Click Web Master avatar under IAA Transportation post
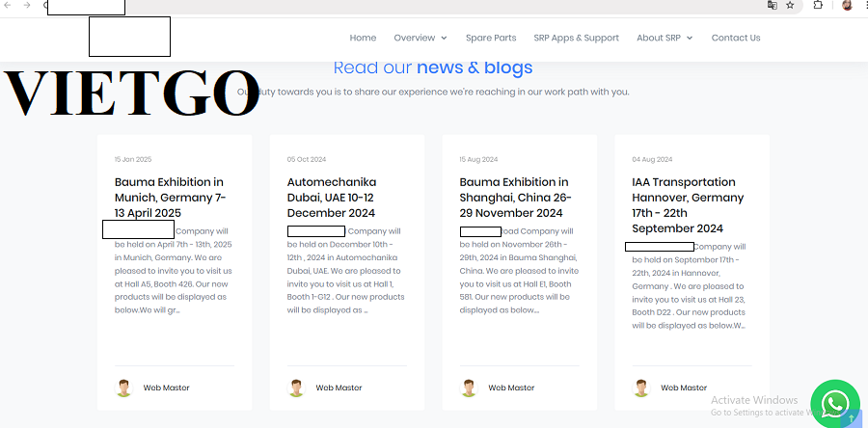Screen dimensions: 868x428 641,388
